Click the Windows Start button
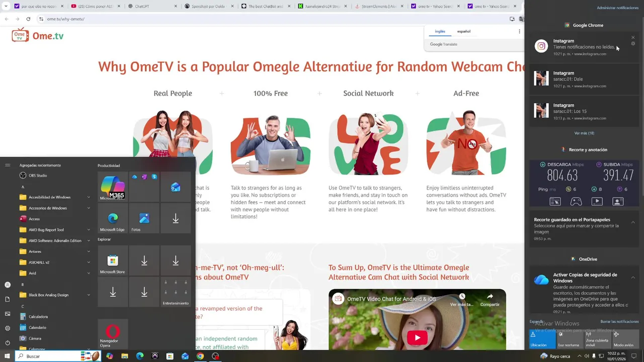The width and height of the screenshot is (644, 362). click(x=7, y=356)
